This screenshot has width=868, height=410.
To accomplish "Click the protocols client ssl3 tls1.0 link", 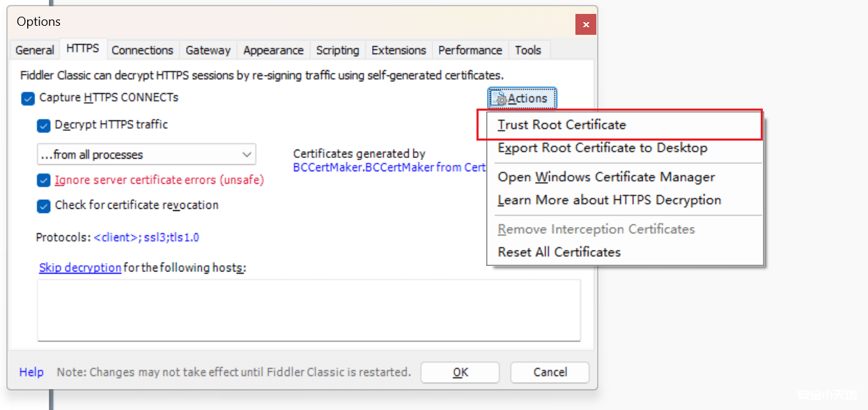I will tap(146, 237).
